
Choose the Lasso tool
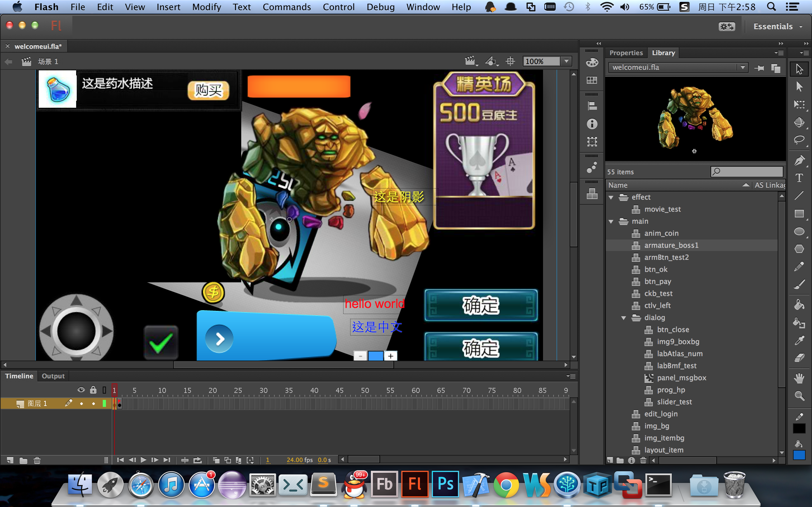tap(799, 140)
